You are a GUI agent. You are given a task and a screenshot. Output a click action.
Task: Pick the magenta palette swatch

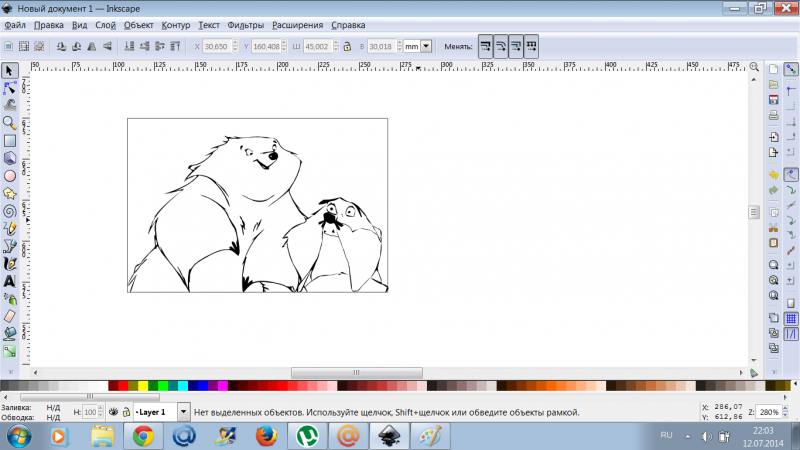pos(223,386)
